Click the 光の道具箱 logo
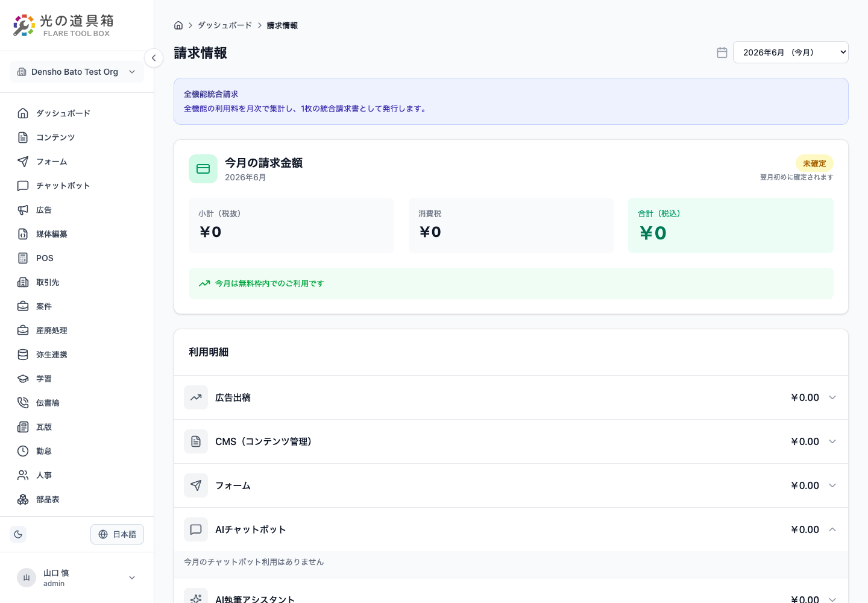This screenshot has height=603, width=868. pyautogui.click(x=63, y=25)
